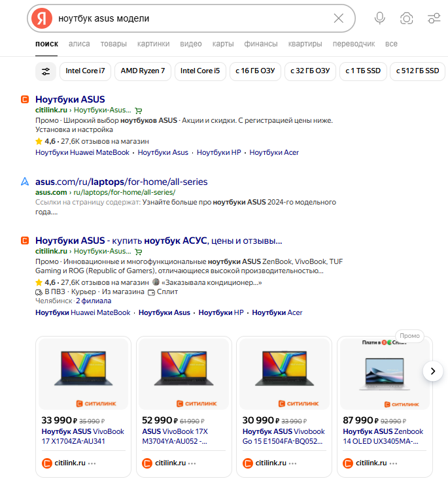
Task: Open bold 'Ноутбуки Acer' sitelink in third result
Action: point(277,312)
